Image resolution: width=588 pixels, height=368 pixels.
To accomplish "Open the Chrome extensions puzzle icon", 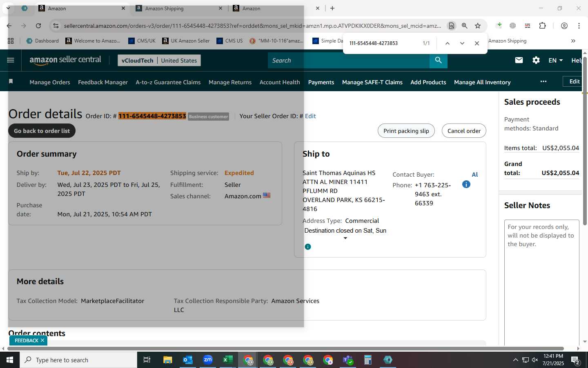I will pos(542,26).
